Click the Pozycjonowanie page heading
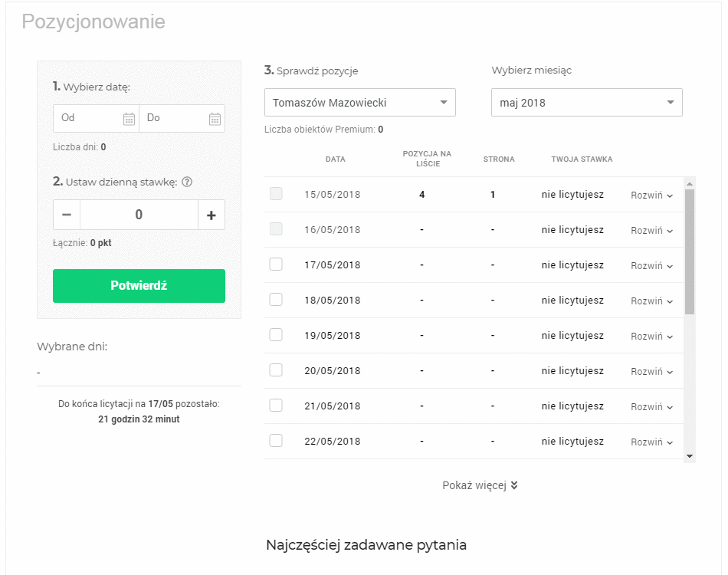Screen dimensions: 728x575 (x=93, y=21)
